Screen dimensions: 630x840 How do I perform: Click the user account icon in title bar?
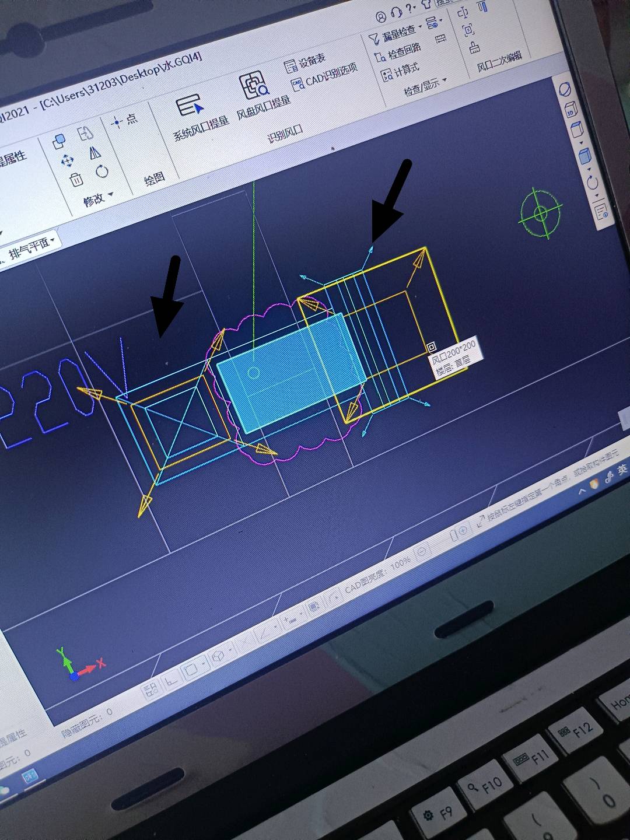coord(381,16)
